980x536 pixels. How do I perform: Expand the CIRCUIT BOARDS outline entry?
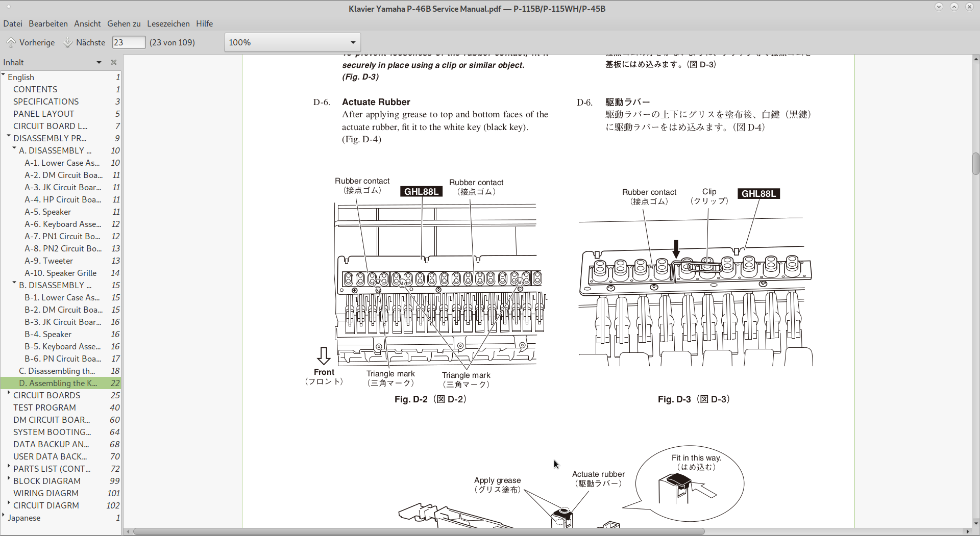pos(9,393)
